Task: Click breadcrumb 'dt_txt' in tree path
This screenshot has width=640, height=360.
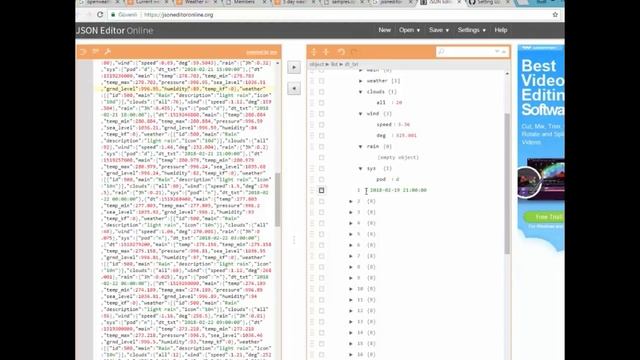Action: click(351, 64)
